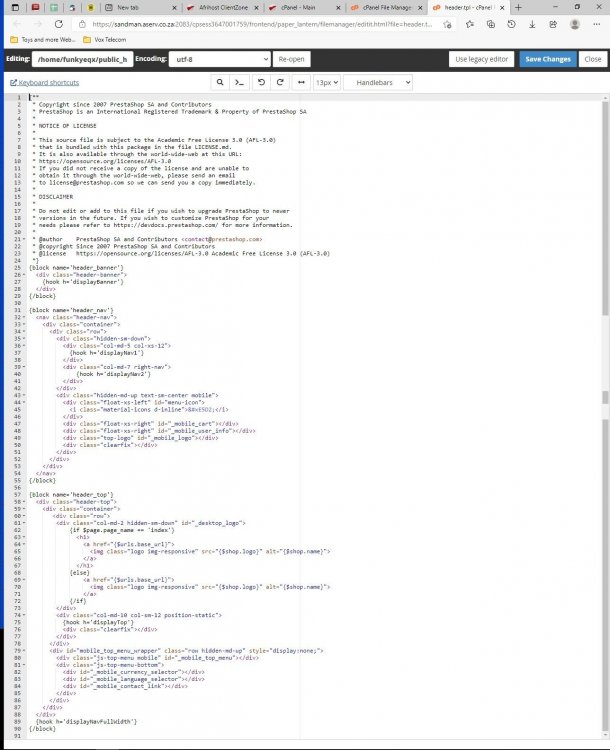
Task: Open the Toys and more Web bookmark folder
Action: [43, 40]
